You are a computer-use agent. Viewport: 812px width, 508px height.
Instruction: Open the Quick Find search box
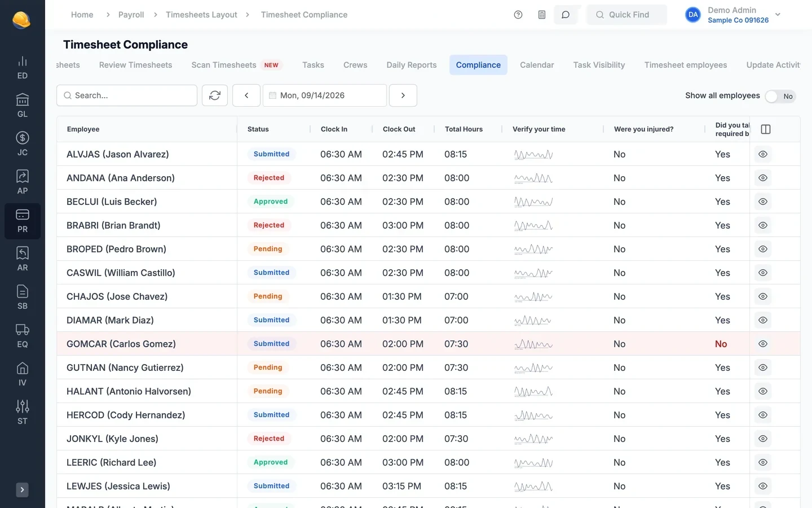[x=627, y=15]
